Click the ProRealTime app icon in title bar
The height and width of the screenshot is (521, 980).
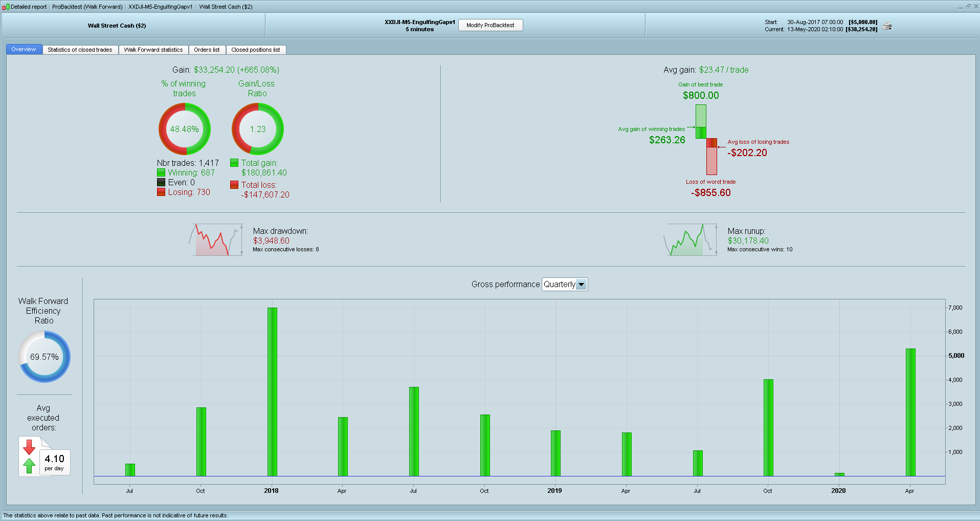[6, 7]
